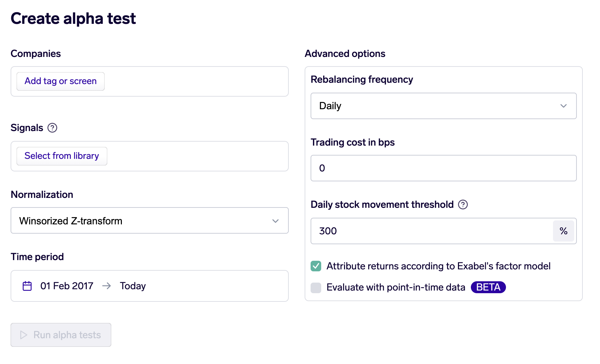Open the Rebalancing frequency dropdown
Viewport: 600px width, 364px height.
click(443, 106)
